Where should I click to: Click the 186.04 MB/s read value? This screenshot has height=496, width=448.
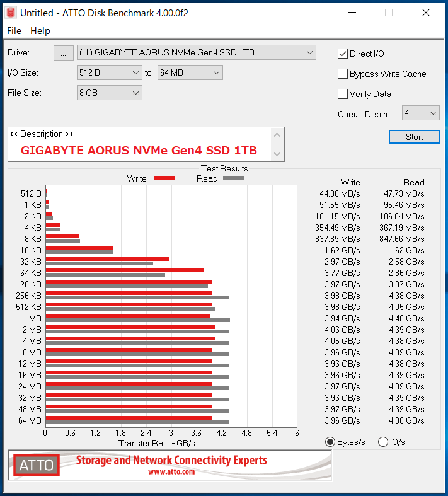[402, 216]
